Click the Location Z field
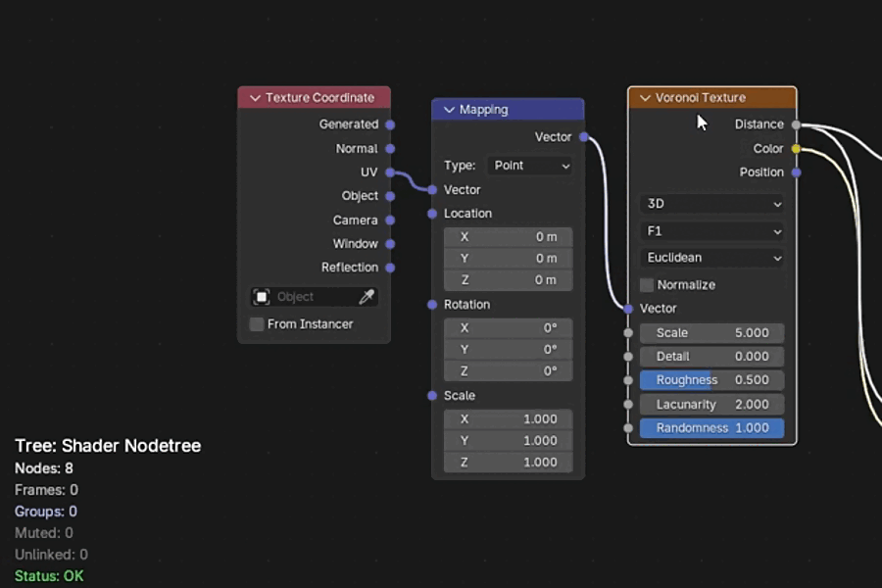This screenshot has width=882, height=588. [x=509, y=280]
